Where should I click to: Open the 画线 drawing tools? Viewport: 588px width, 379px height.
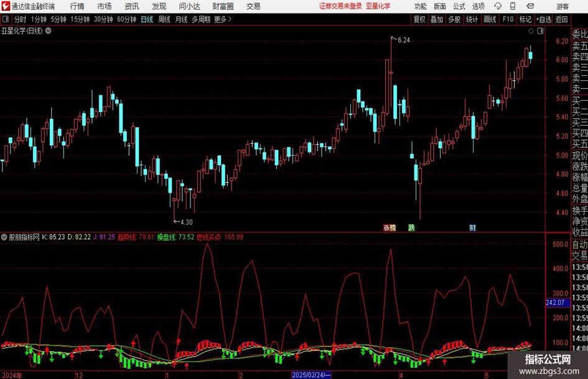click(490, 19)
